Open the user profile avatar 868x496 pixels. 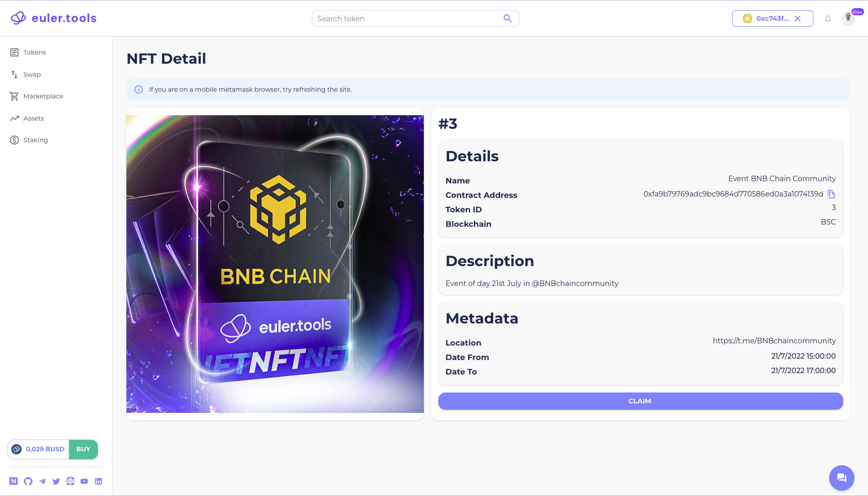point(848,19)
